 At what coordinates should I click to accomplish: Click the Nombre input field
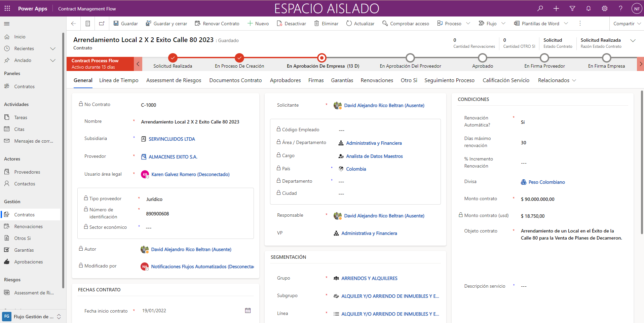click(197, 122)
